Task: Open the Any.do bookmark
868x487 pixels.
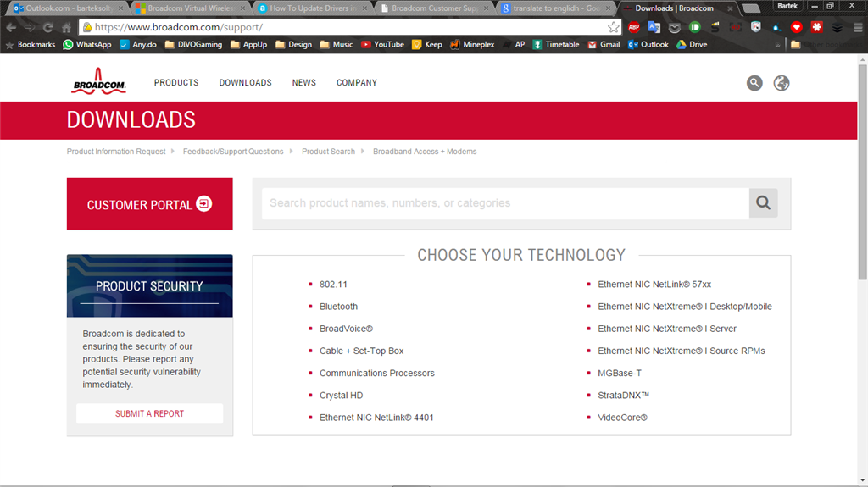Action: pyautogui.click(x=138, y=44)
